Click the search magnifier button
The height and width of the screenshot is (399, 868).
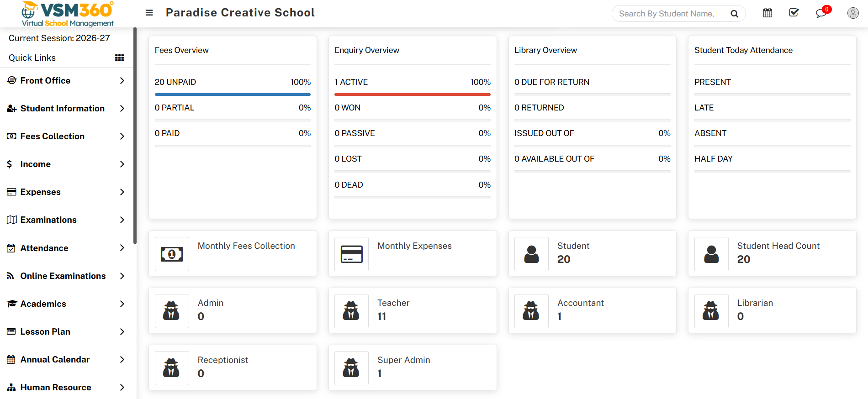coord(734,14)
